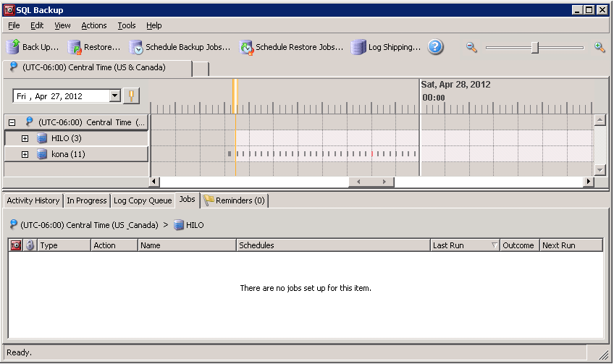Image resolution: width=614 pixels, height=364 pixels.
Task: Click the Restore toolbar icon
Action: pos(75,47)
